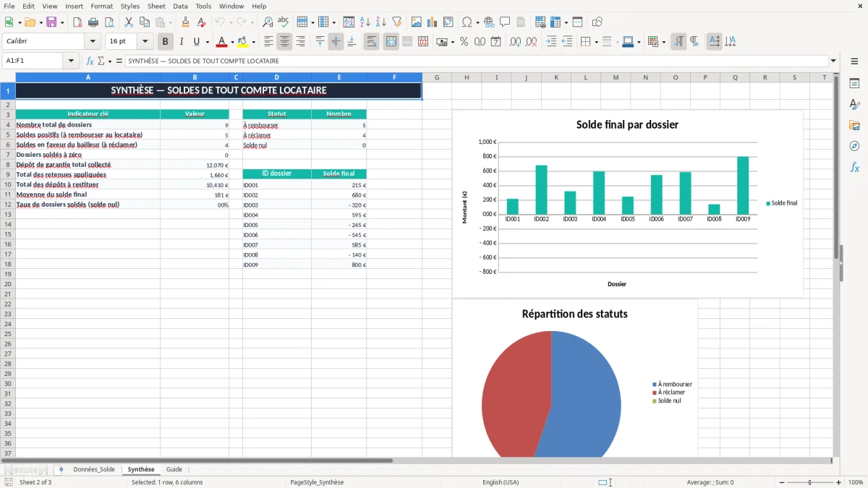Click into the formula input line
The width and height of the screenshot is (868, 488).
476,61
